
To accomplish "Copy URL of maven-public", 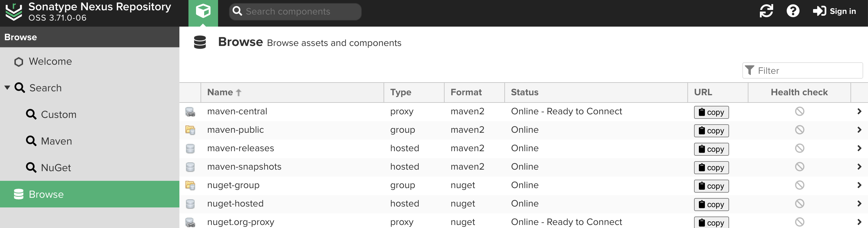I will [711, 131].
